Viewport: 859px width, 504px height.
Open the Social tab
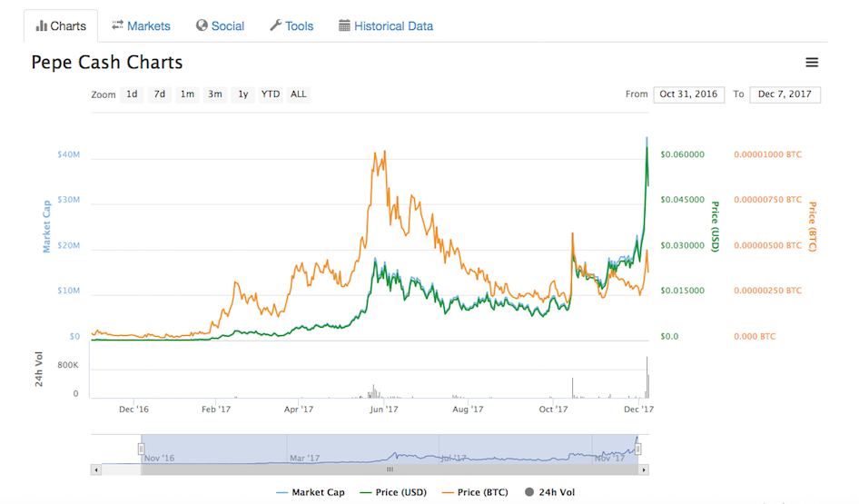[x=221, y=25]
